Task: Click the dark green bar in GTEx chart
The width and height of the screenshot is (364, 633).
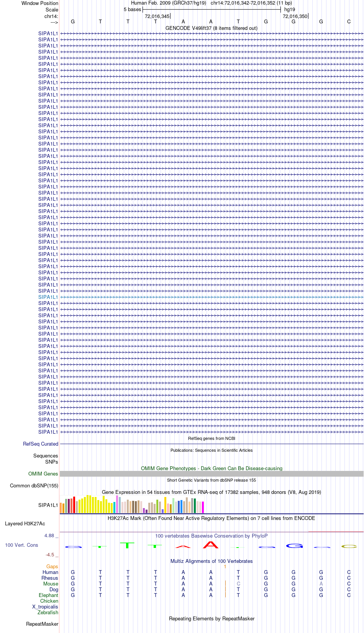Action: [x=195, y=505]
